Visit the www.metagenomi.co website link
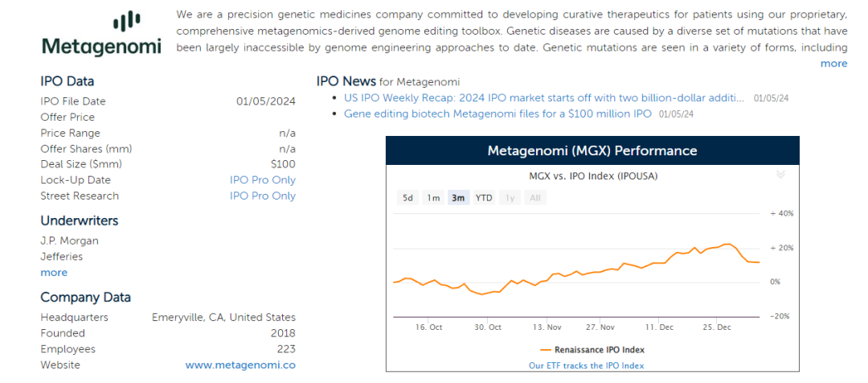The image size is (868, 383). point(240,364)
